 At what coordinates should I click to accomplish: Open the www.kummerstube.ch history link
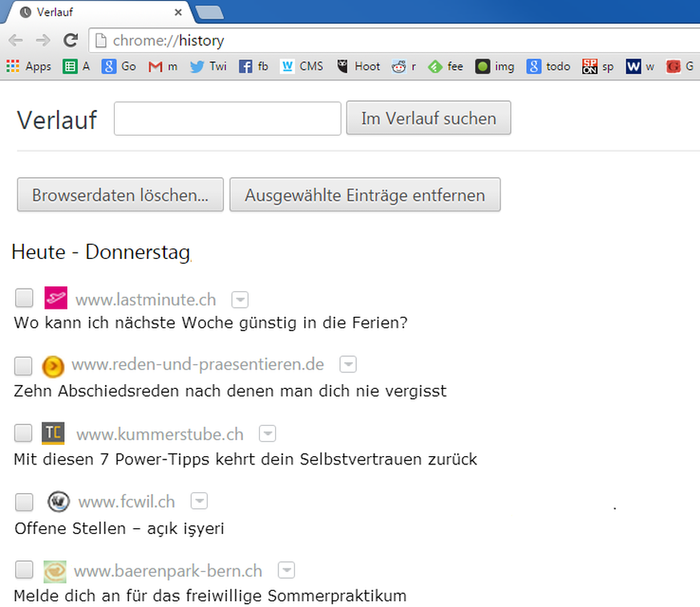(x=160, y=434)
